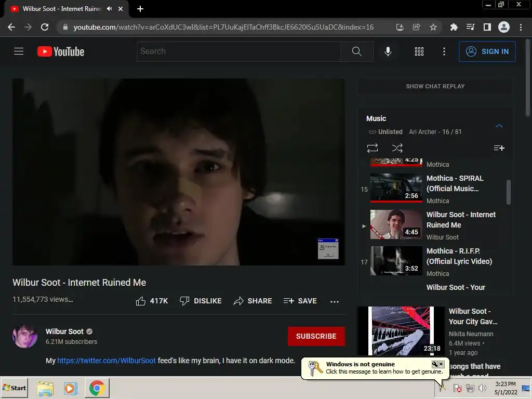The width and height of the screenshot is (532, 399).
Task: Reload the page
Action: (45, 27)
